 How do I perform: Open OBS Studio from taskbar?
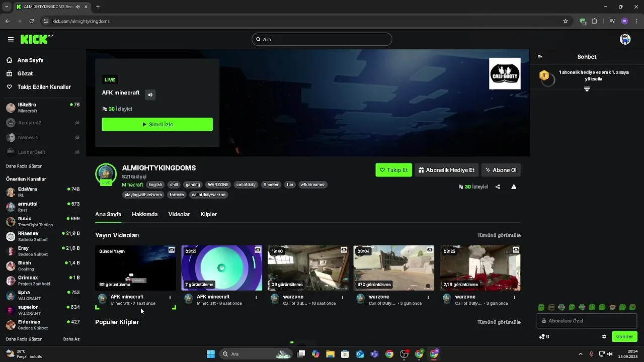(404, 354)
